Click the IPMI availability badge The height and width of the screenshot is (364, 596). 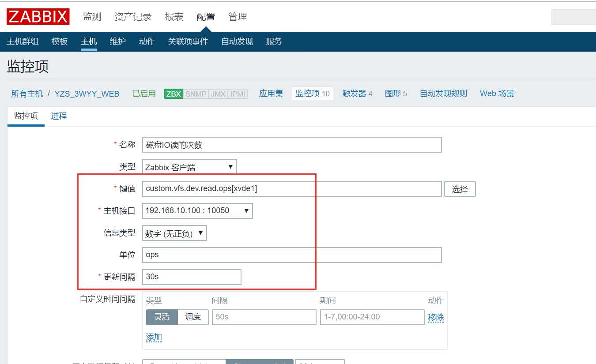[238, 94]
